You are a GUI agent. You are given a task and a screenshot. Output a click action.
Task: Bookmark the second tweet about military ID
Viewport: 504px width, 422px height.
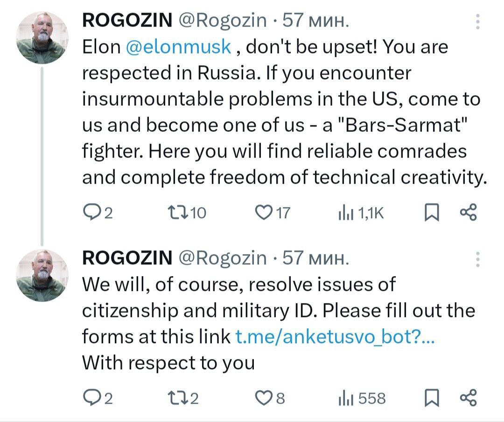431,399
